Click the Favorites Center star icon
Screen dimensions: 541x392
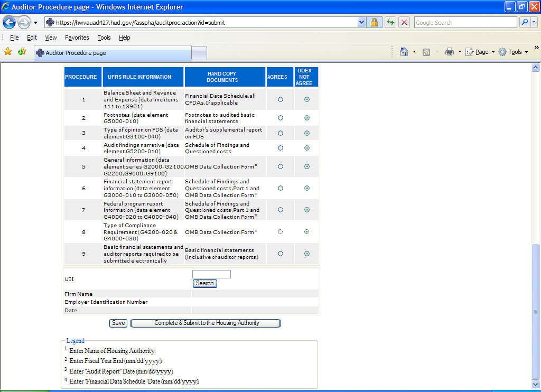(8, 52)
